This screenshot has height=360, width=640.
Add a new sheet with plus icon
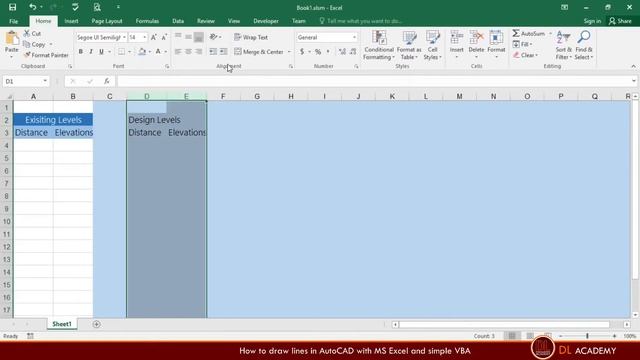[96, 324]
